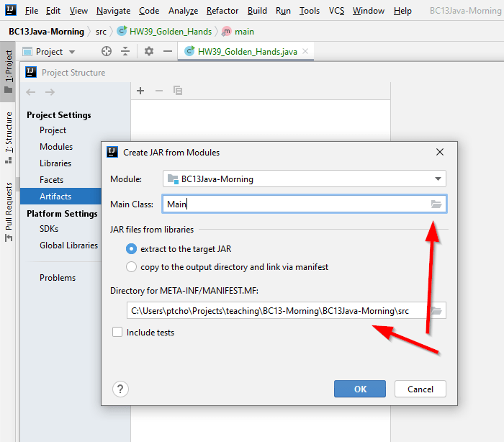
Task: Open the File menu
Action: pos(32,11)
